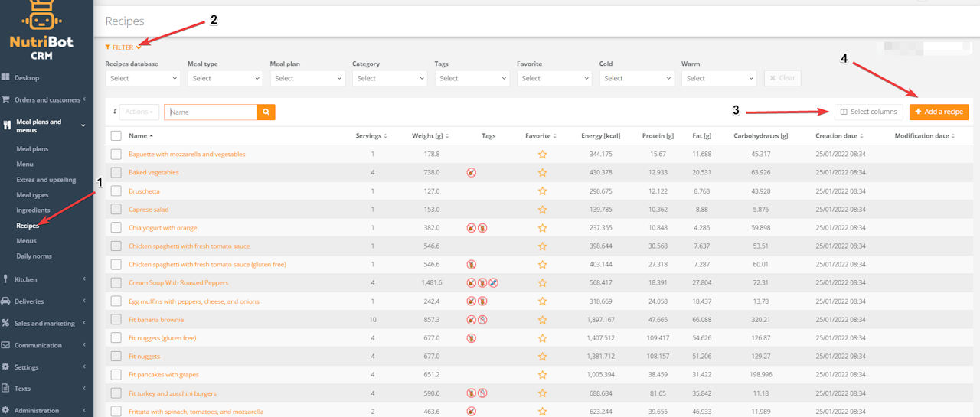Open the Meal type dropdown
Viewport: 980px width, 417px height.
(224, 78)
